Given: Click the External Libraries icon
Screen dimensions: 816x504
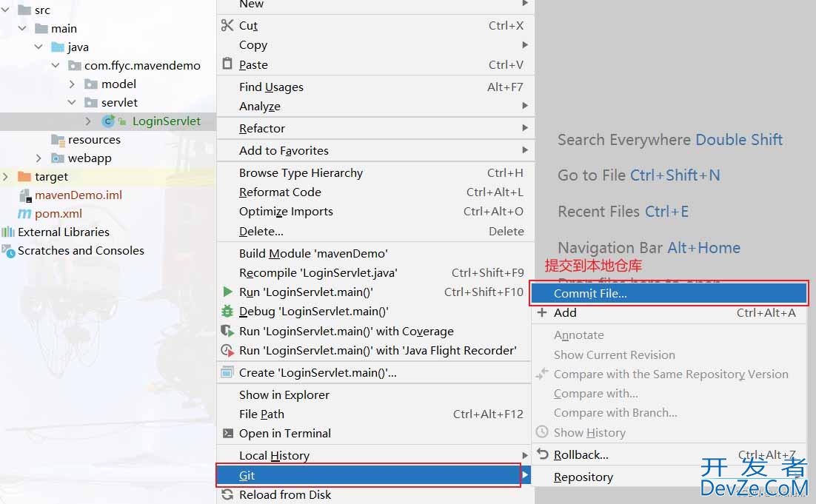Looking at the screenshot, I should click(x=8, y=232).
